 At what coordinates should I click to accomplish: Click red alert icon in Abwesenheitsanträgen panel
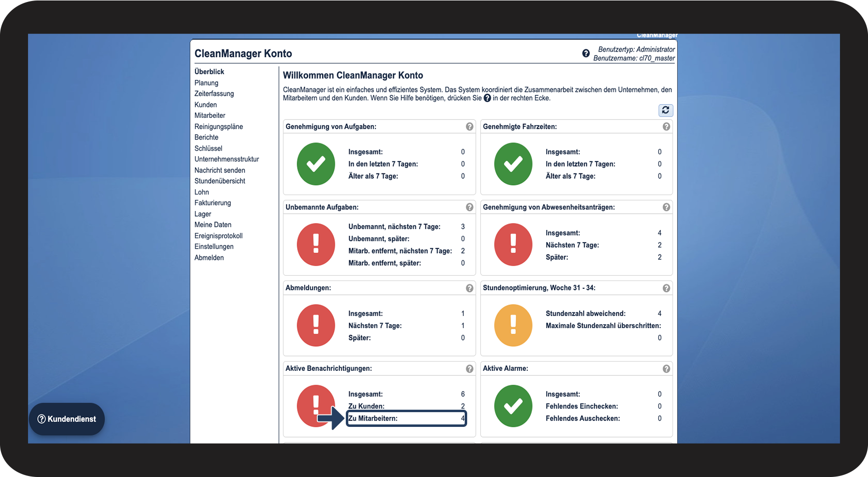coord(513,245)
